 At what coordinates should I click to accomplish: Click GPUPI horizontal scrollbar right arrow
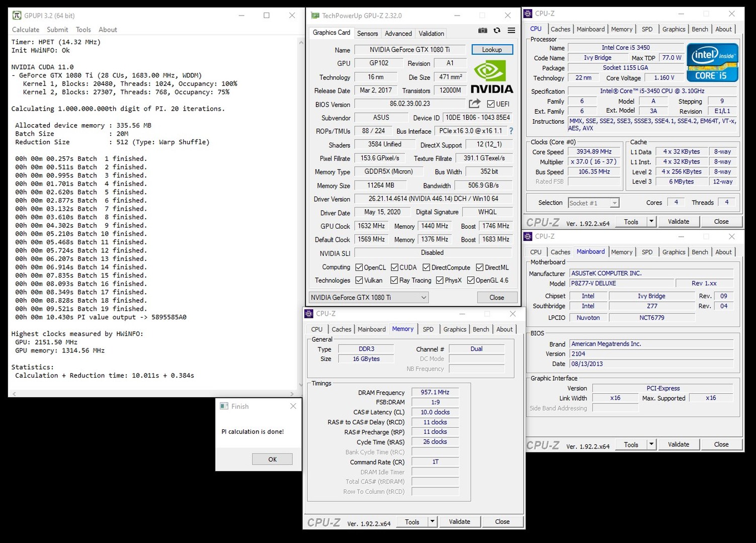tap(292, 394)
